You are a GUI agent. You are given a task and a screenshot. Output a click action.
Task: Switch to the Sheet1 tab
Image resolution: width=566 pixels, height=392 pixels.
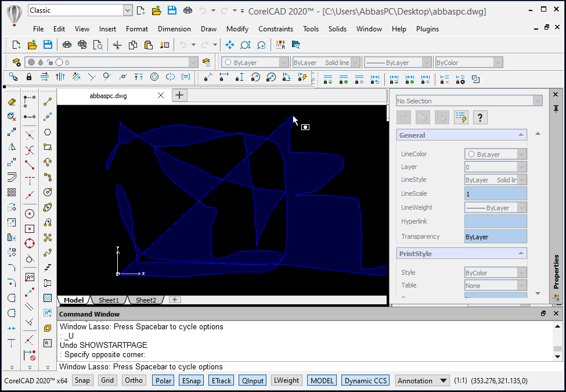pyautogui.click(x=109, y=300)
